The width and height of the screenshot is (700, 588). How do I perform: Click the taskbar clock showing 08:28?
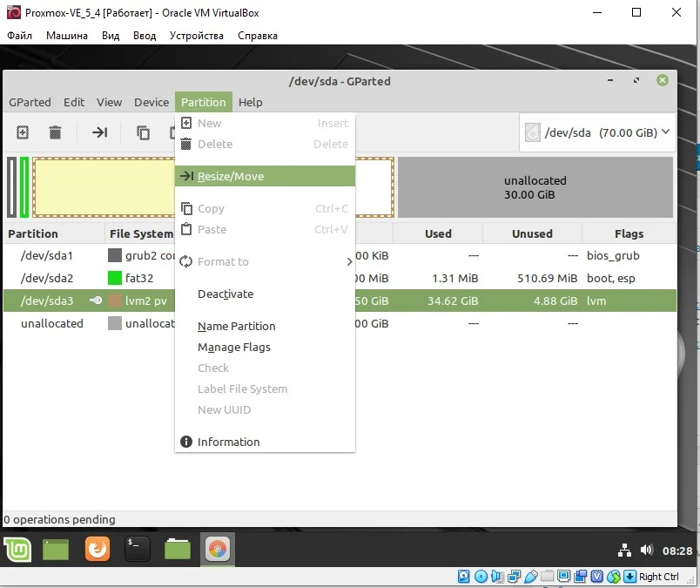[677, 551]
